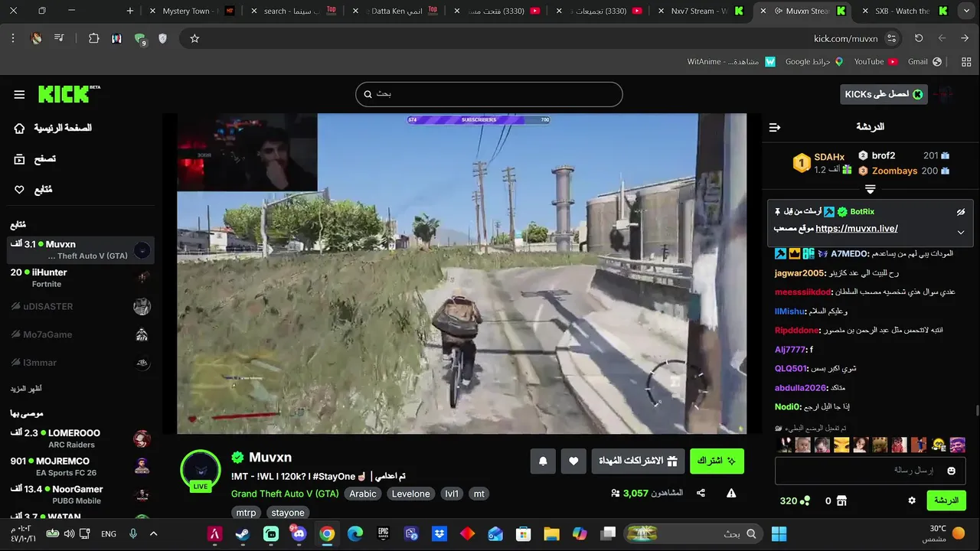
Task: Click the gift subscriptions button
Action: 639,461
